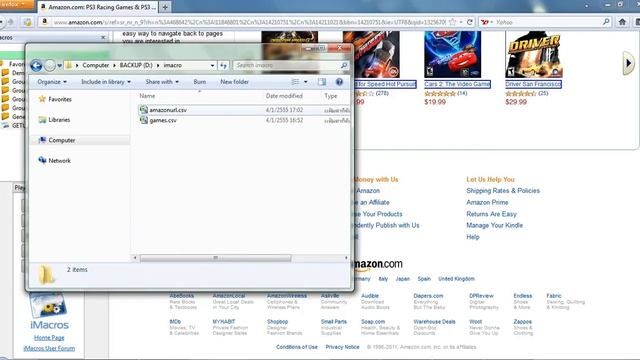Click the search magnifier icon in the Explorer search box
Viewport: 640px width, 360px height.
pos(344,65)
